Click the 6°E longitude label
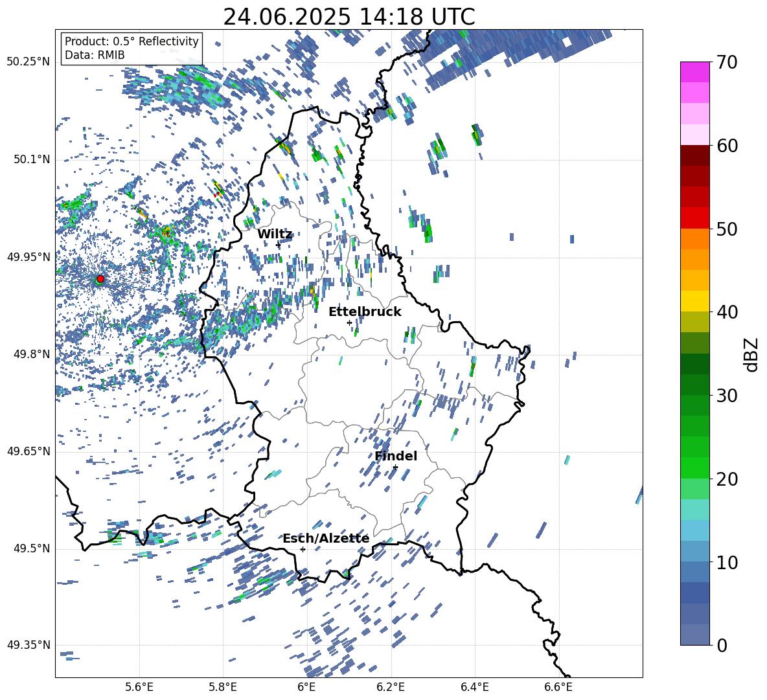The width and height of the screenshot is (767, 700). [306, 687]
